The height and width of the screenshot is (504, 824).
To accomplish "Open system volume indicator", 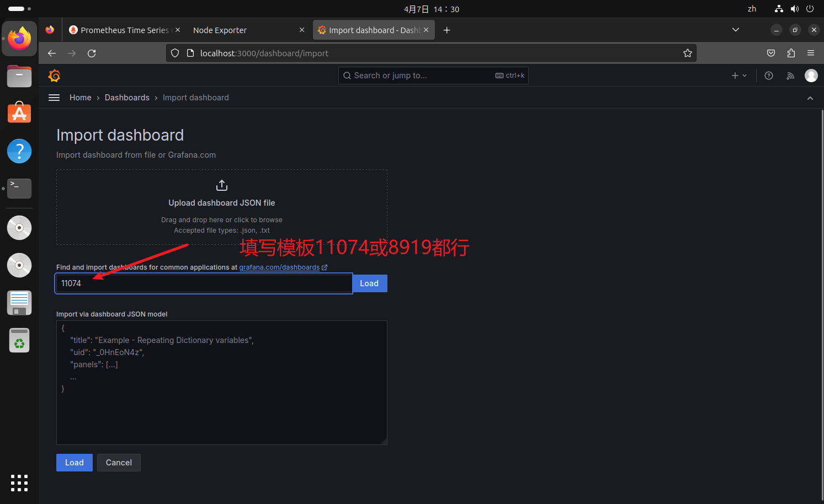I will [x=795, y=9].
